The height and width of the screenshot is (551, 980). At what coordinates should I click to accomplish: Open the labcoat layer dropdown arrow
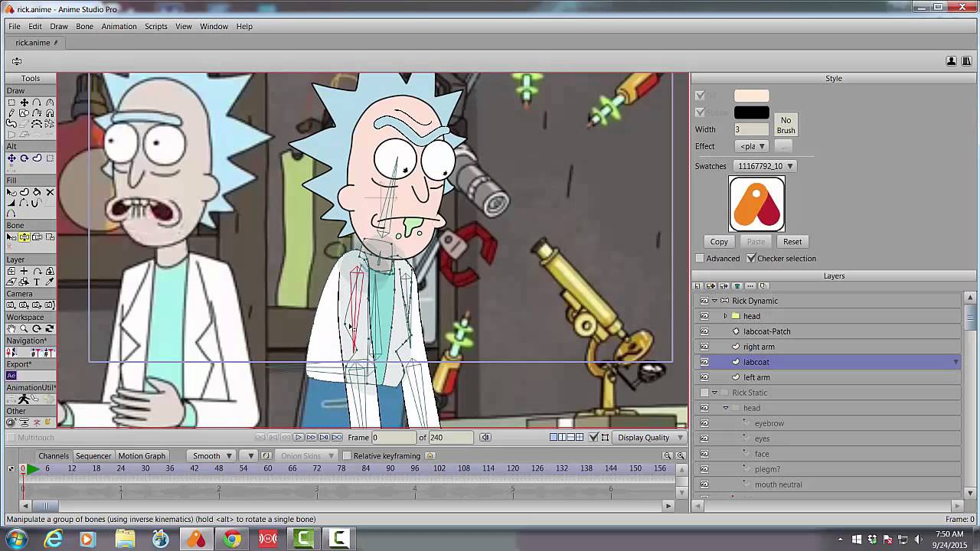(955, 362)
